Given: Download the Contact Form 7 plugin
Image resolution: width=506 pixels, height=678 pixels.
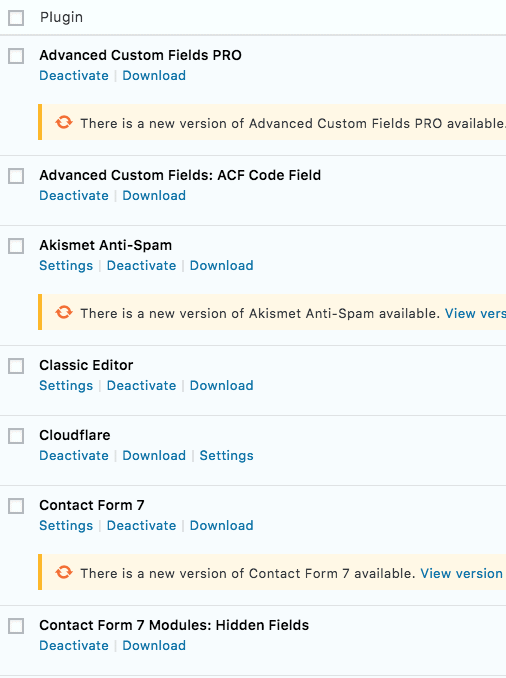Looking at the screenshot, I should click(x=222, y=525).
